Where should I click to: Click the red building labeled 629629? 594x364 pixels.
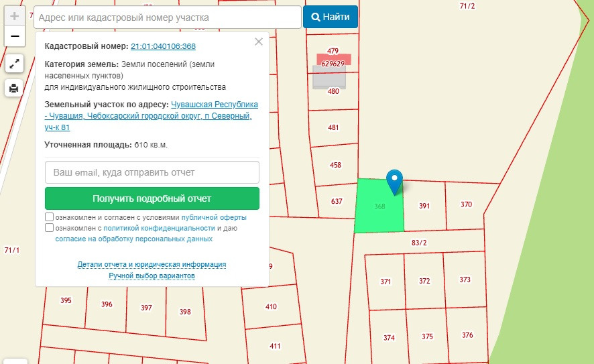pyautogui.click(x=334, y=60)
